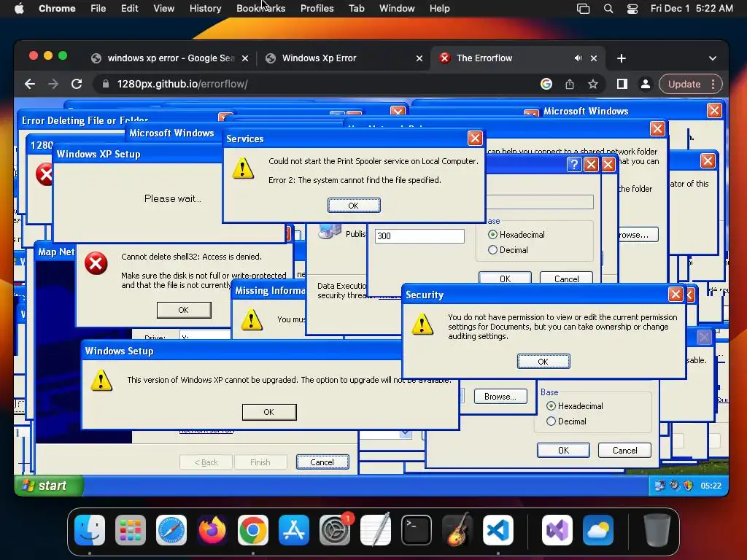747x560 pixels.
Task: Click the Google icon in the address bar
Action: 546,84
